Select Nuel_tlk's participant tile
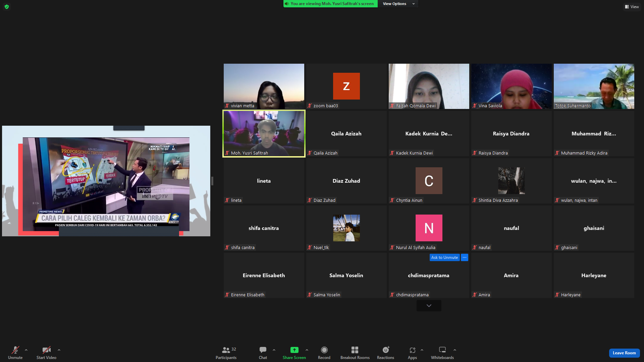 (x=346, y=228)
